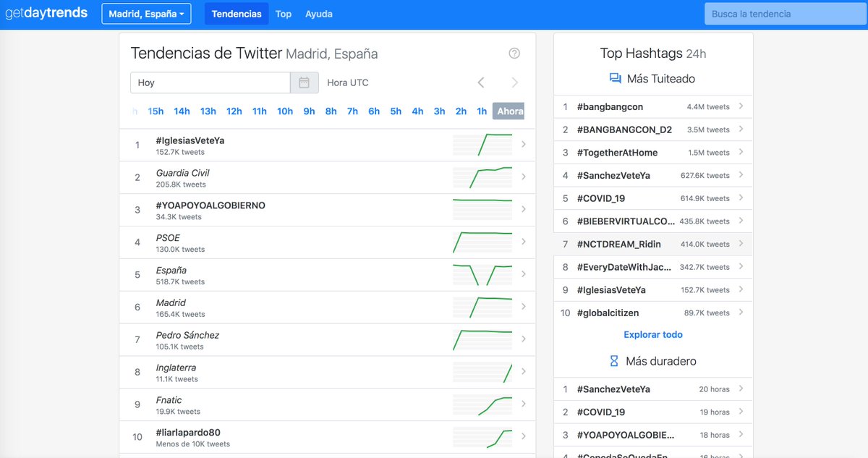
Task: Select the 11h hour link
Action: pos(260,111)
